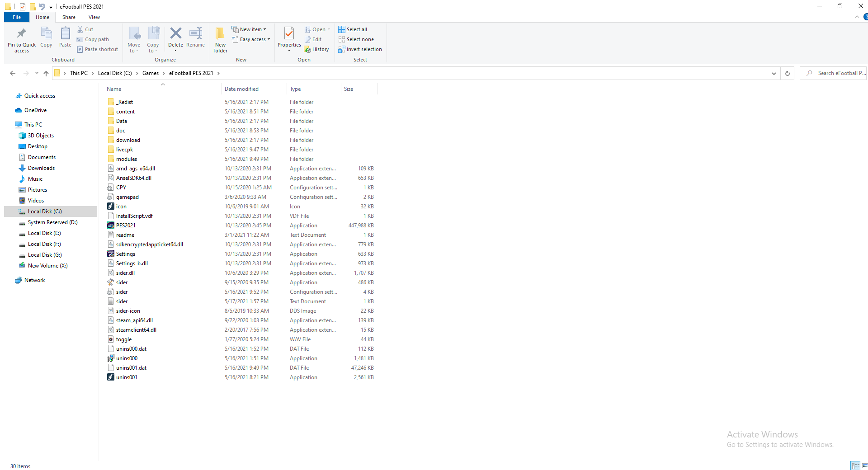Collapse the ribbon with chevron

tap(857, 17)
